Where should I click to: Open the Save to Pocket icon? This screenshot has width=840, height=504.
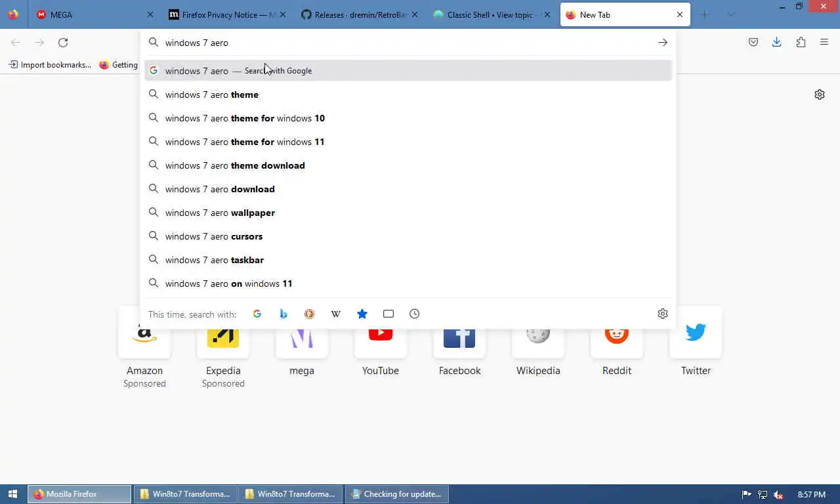(753, 43)
